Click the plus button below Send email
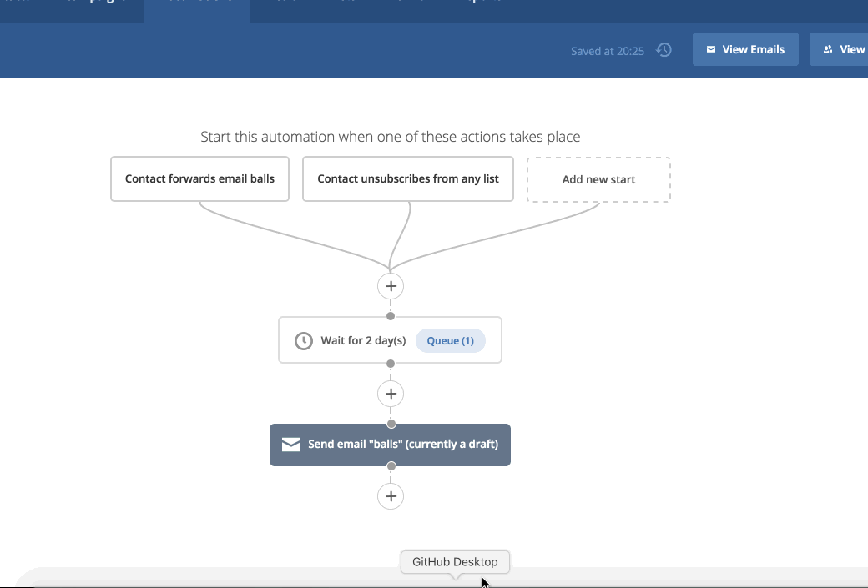This screenshot has width=868, height=588. pos(390,496)
